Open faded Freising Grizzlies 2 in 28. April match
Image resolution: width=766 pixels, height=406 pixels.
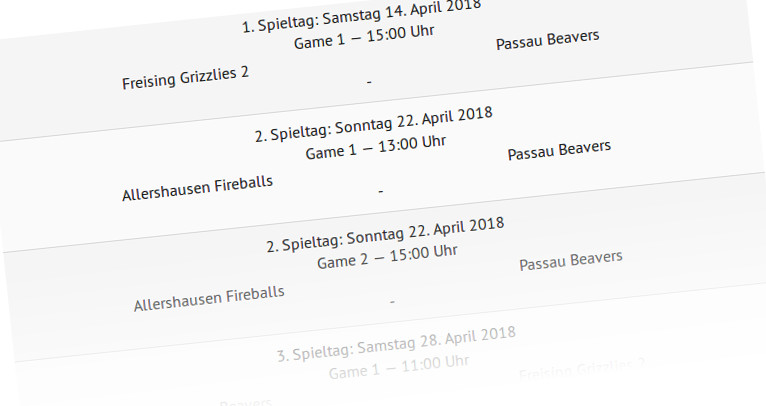[582, 370]
